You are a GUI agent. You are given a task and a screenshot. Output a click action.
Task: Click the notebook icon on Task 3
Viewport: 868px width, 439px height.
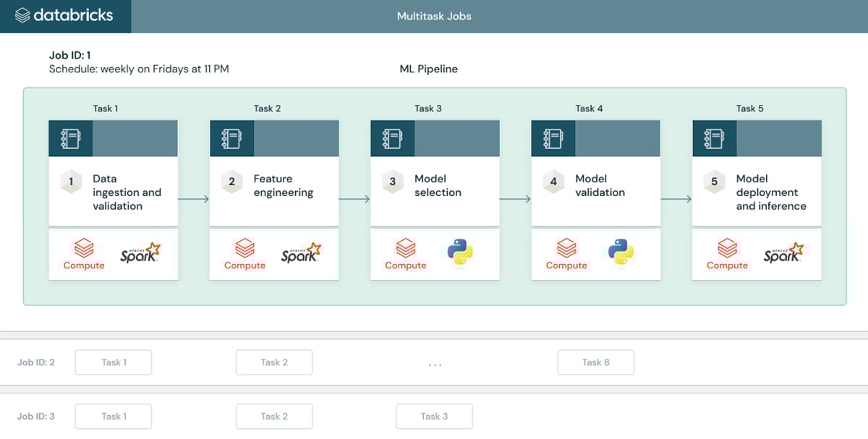tap(391, 137)
